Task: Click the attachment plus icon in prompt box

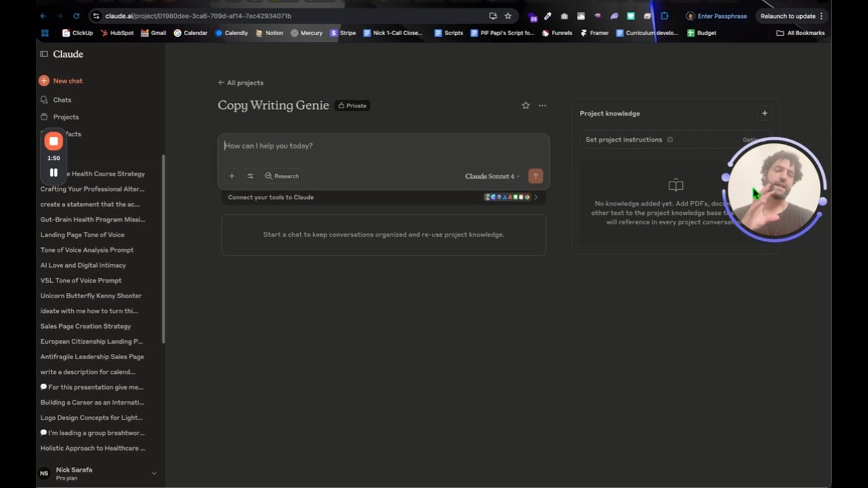Action: tap(232, 176)
